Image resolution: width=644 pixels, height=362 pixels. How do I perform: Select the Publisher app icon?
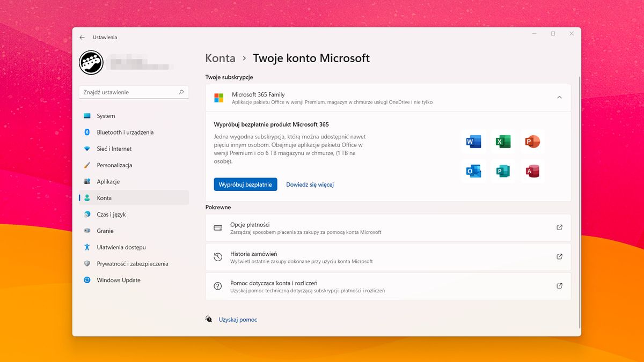tap(503, 171)
